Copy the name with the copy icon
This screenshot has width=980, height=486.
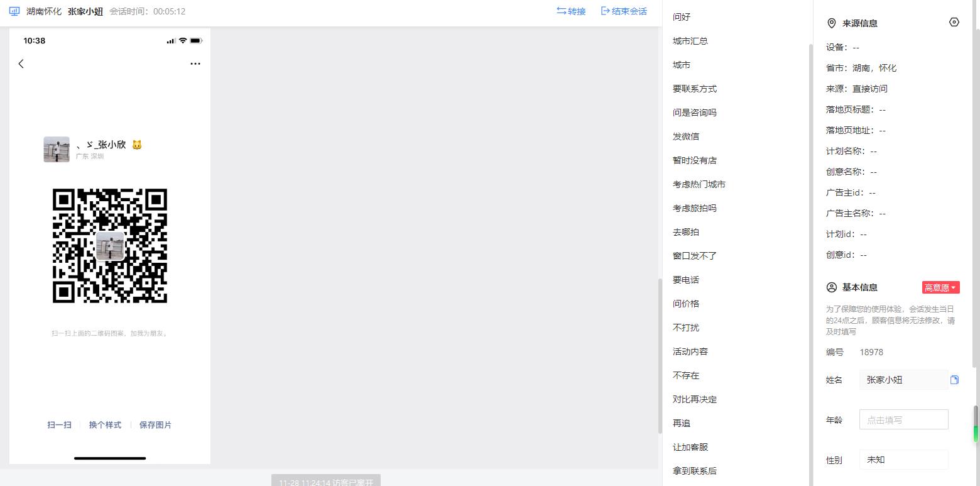954,380
